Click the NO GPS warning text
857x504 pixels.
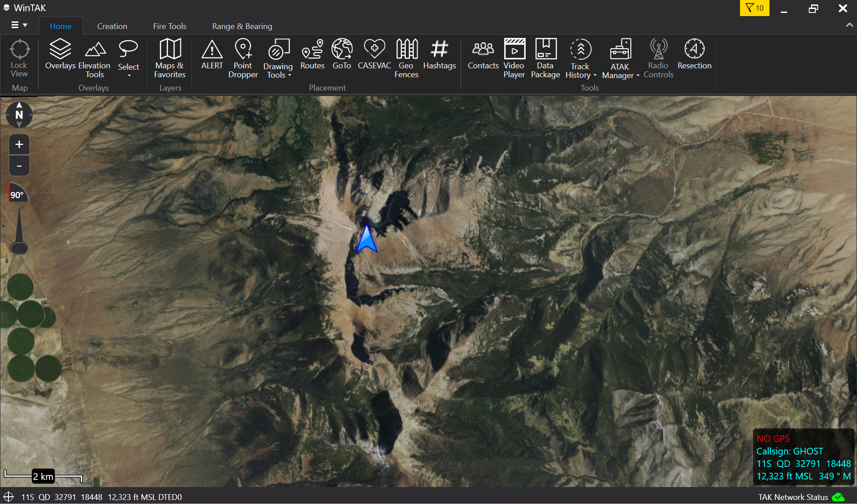pyautogui.click(x=773, y=439)
